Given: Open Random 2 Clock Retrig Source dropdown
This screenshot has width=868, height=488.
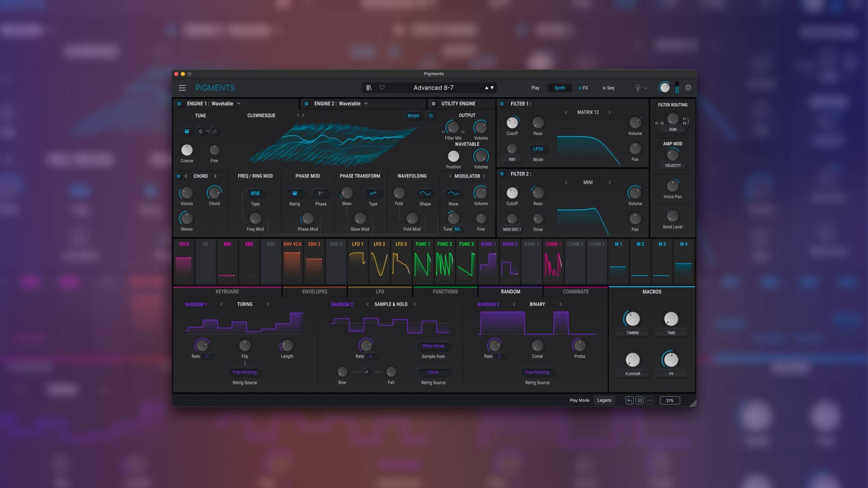Looking at the screenshot, I should point(433,372).
